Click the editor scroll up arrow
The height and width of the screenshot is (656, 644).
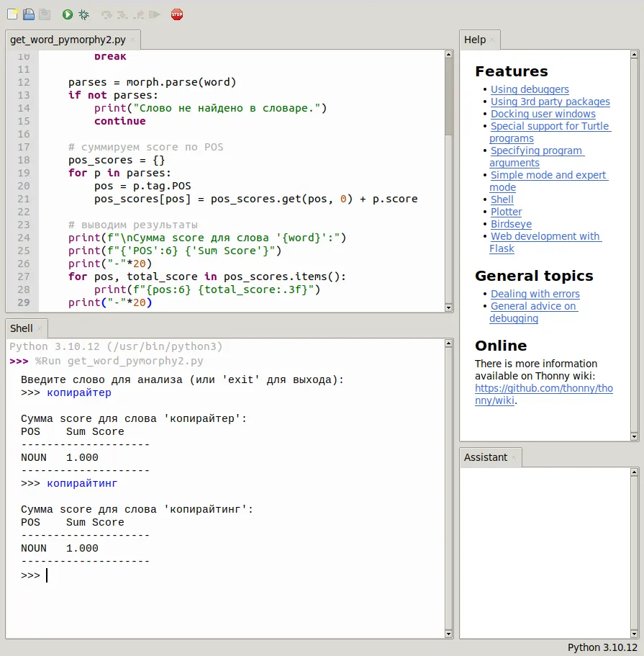(x=449, y=55)
